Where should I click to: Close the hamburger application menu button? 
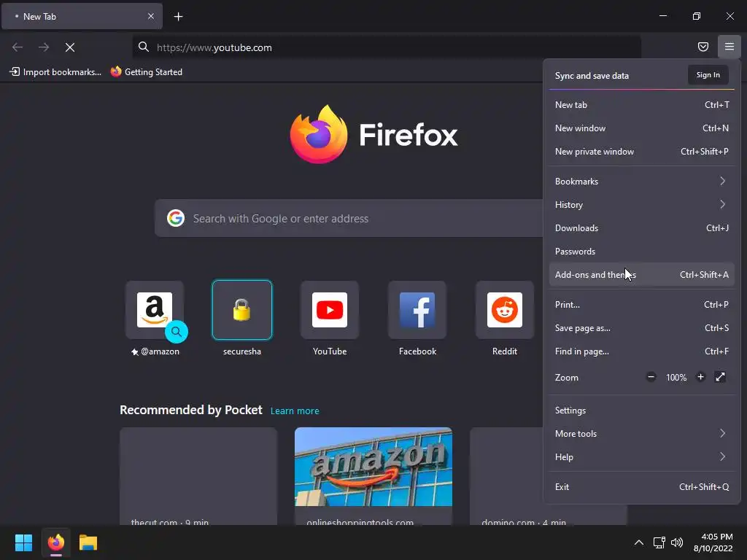pyautogui.click(x=729, y=47)
